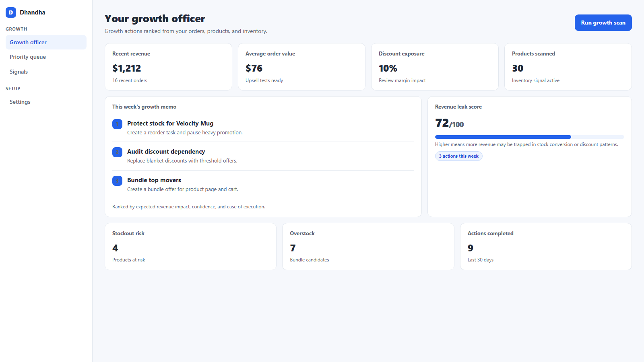644x362 pixels.
Task: Open the Signals section
Action: [46, 72]
